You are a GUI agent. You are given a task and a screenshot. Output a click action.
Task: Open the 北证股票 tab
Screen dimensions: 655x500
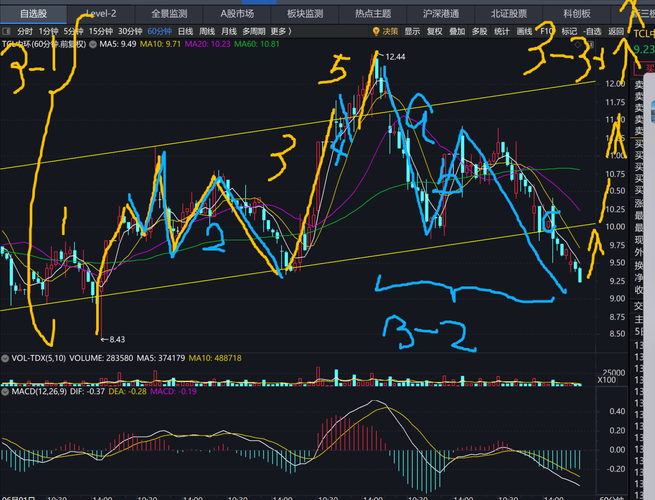click(x=508, y=14)
